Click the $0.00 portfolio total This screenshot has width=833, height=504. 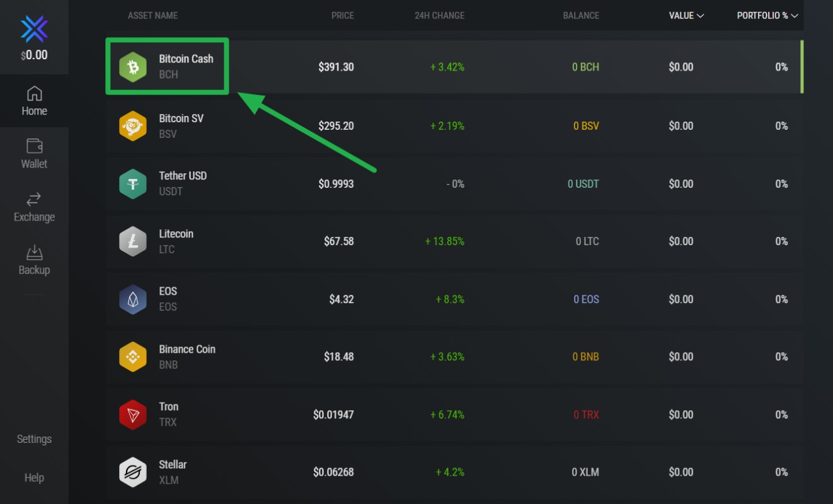click(34, 55)
